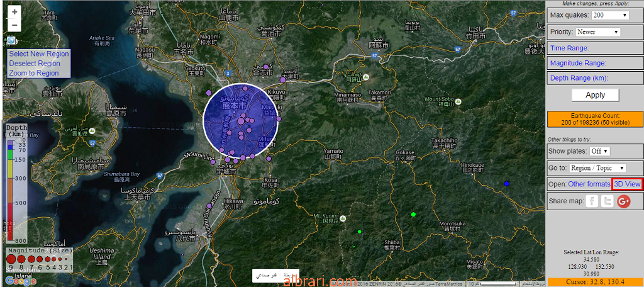Click Zoom to Region
The width and height of the screenshot is (644, 287).
pos(34,73)
